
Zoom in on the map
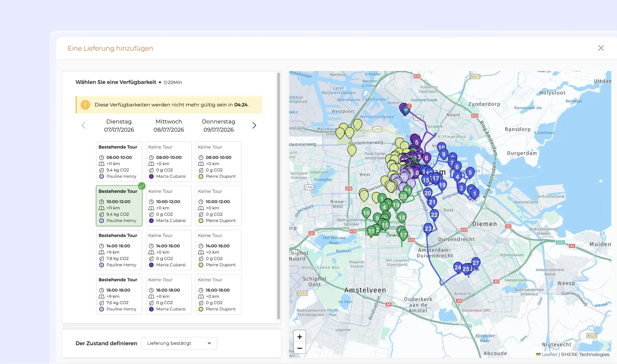pos(300,337)
